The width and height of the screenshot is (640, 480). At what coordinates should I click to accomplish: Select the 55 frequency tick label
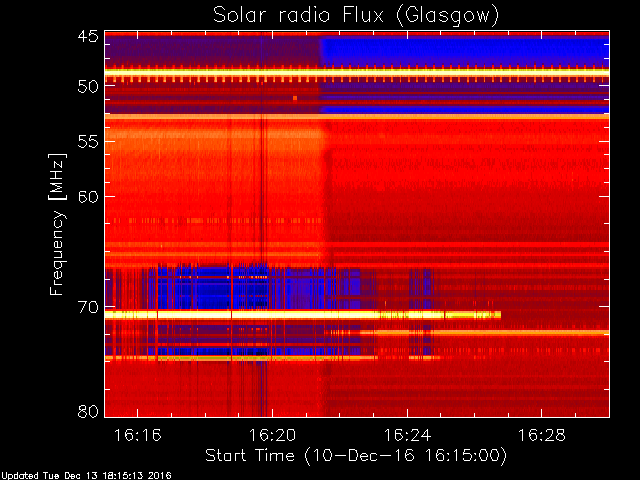pyautogui.click(x=88, y=142)
